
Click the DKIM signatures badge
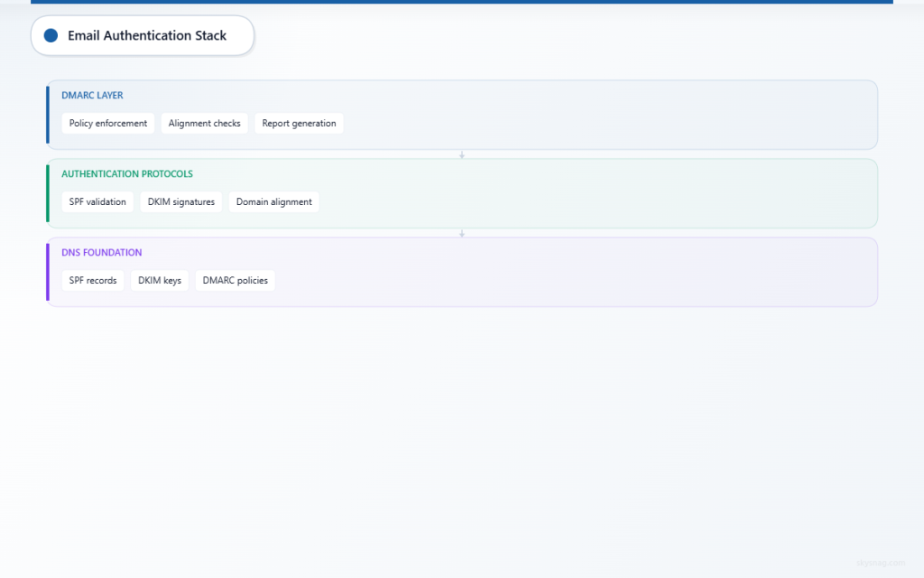click(x=180, y=201)
